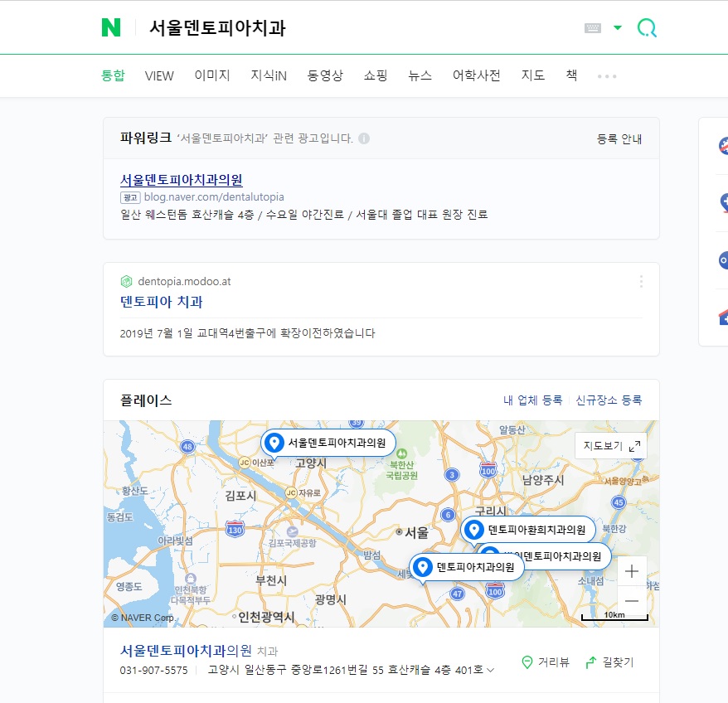Open the 이미지 tab
The width and height of the screenshot is (728, 703).
pos(212,75)
